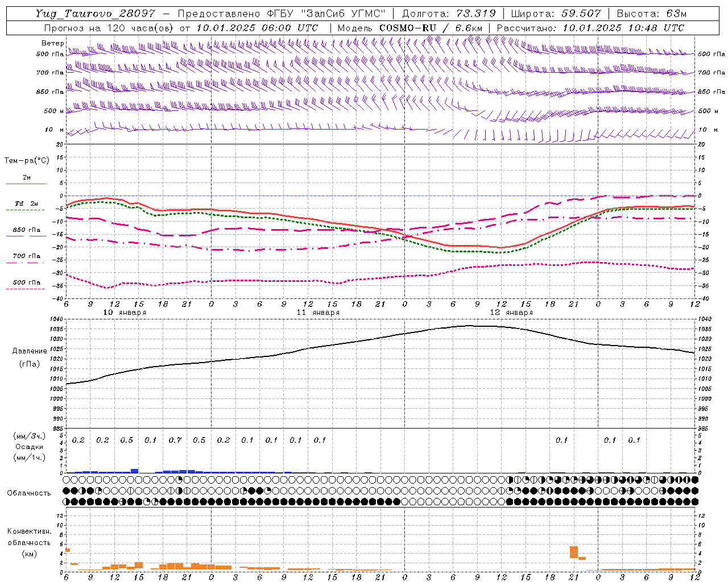
Task: Click the Давление pressure panel label
Action: point(30,351)
